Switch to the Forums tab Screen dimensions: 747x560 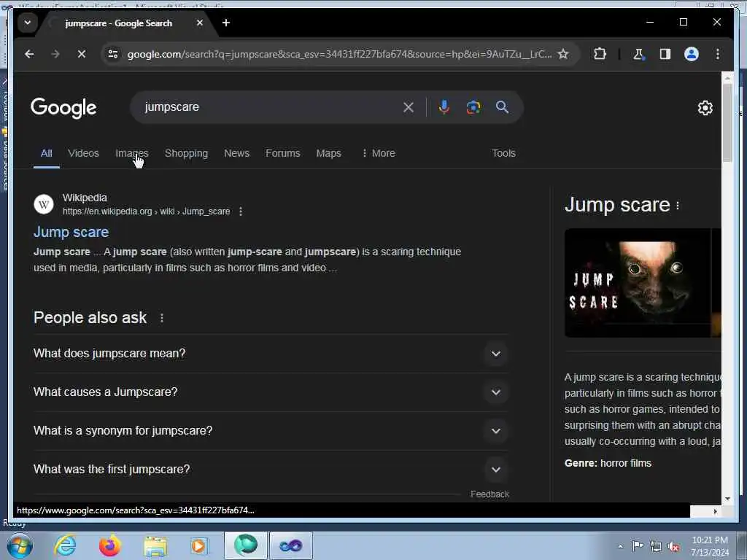click(x=283, y=153)
